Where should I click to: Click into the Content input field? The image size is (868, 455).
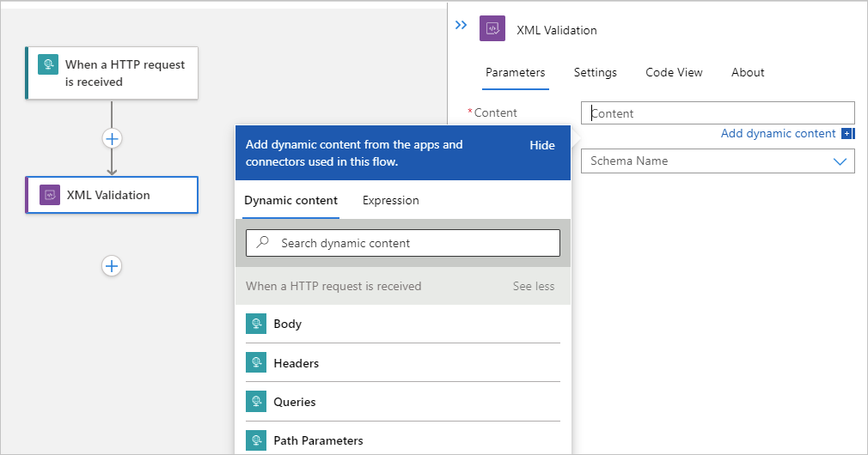(x=718, y=113)
